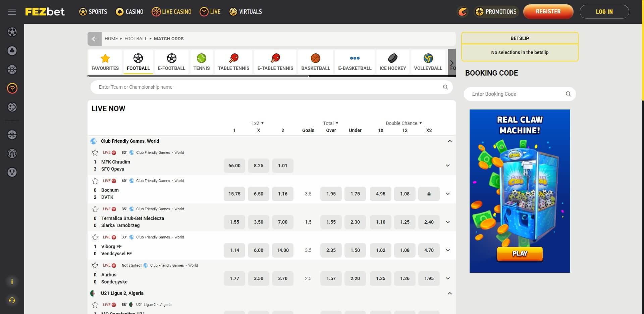Expand more markets for MFK Chrudim match
Image resolution: width=644 pixels, height=314 pixels.
coord(447,165)
